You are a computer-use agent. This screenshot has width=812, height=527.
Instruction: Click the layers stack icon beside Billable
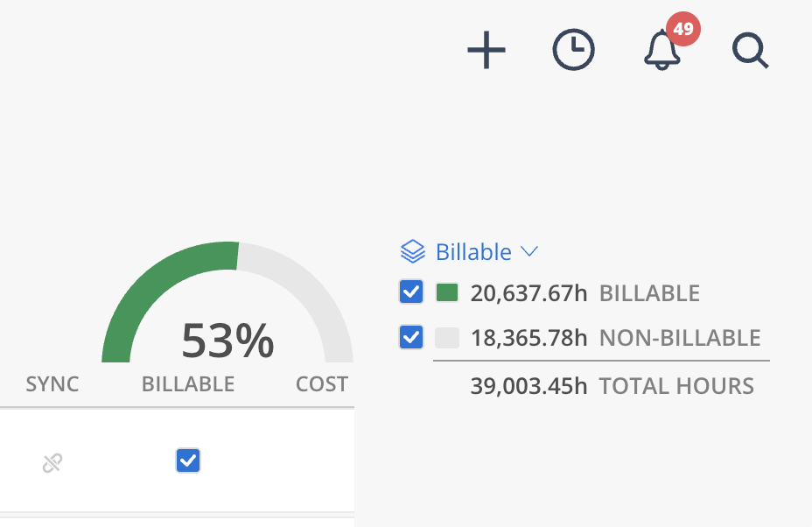click(x=412, y=252)
